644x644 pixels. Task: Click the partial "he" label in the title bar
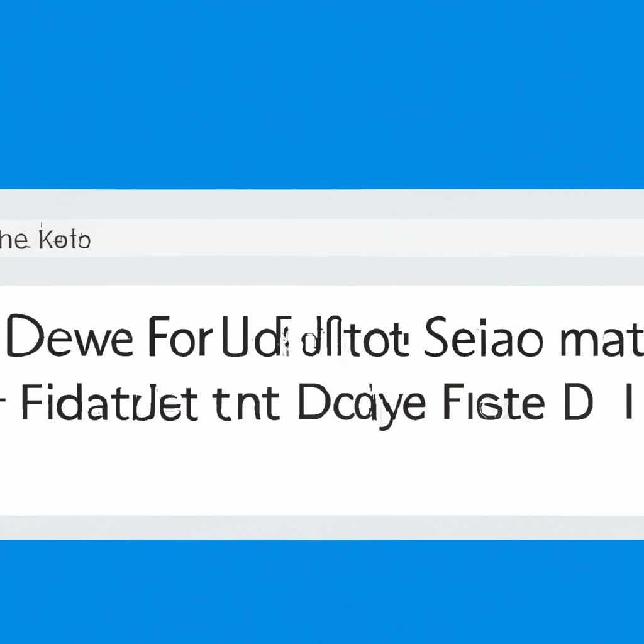click(14, 239)
